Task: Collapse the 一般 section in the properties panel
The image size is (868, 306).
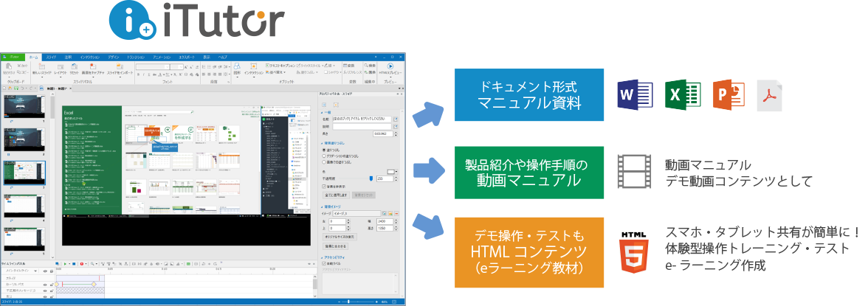Action: [x=322, y=113]
